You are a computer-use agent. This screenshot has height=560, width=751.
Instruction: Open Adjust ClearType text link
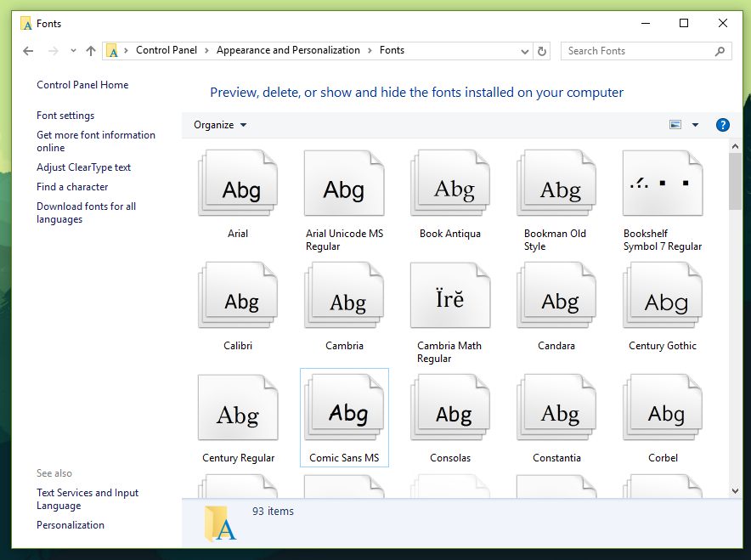coord(83,167)
